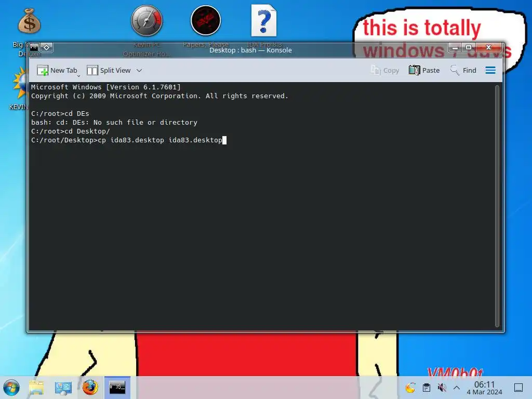Open the weather/night tray icon
The image size is (532, 399).
pyautogui.click(x=410, y=388)
